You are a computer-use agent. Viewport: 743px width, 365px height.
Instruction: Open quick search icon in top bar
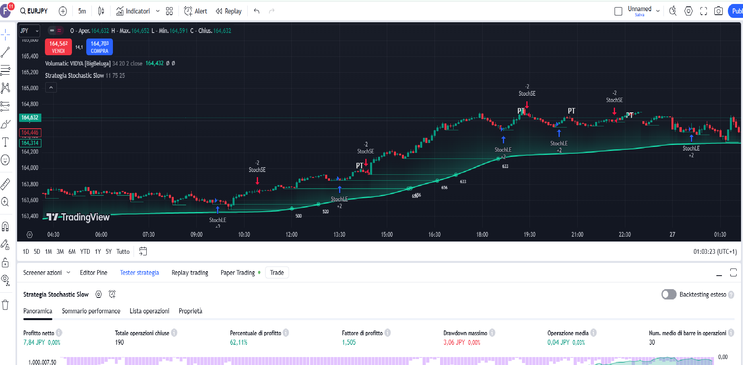673,11
